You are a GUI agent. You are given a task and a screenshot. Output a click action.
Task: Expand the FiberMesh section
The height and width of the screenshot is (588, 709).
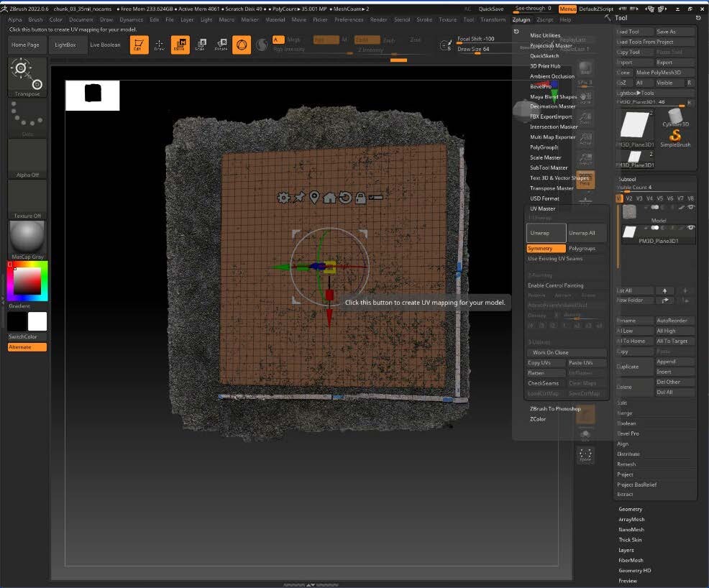coord(631,561)
